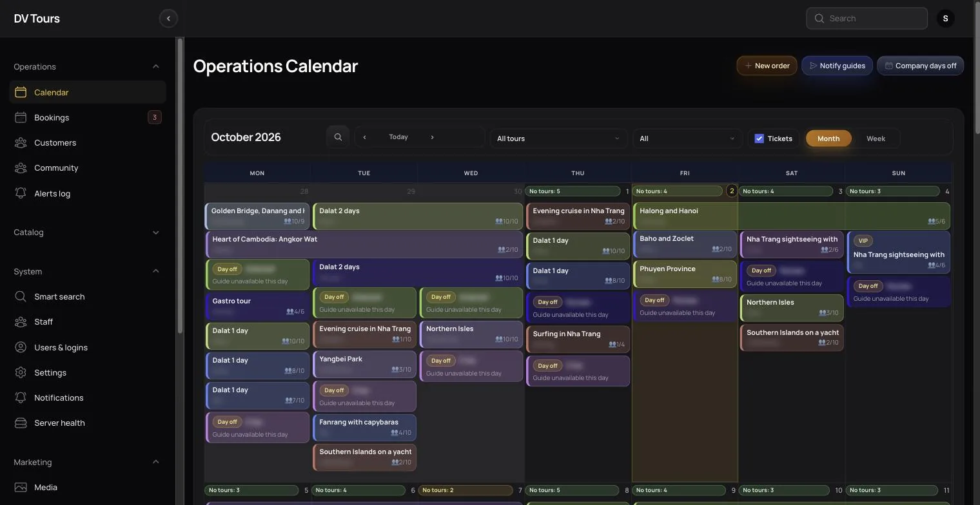
Task: Collapse the Operations section
Action: pos(155,66)
